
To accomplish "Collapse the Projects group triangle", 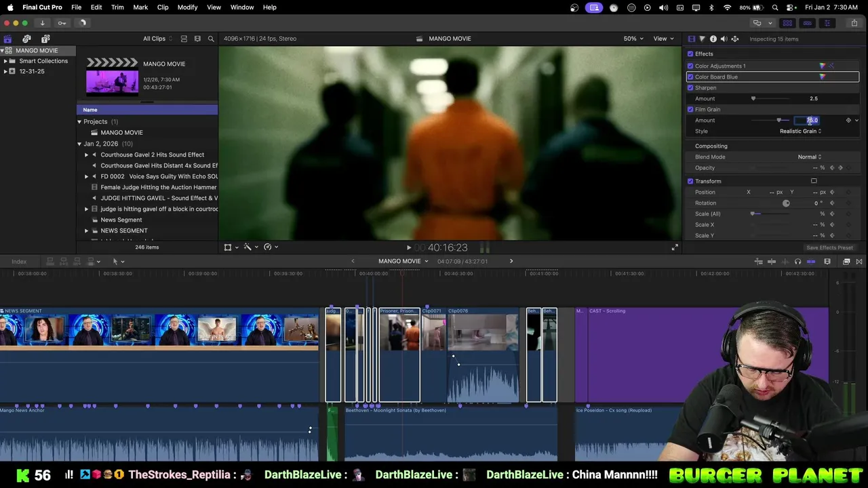I will [79, 122].
